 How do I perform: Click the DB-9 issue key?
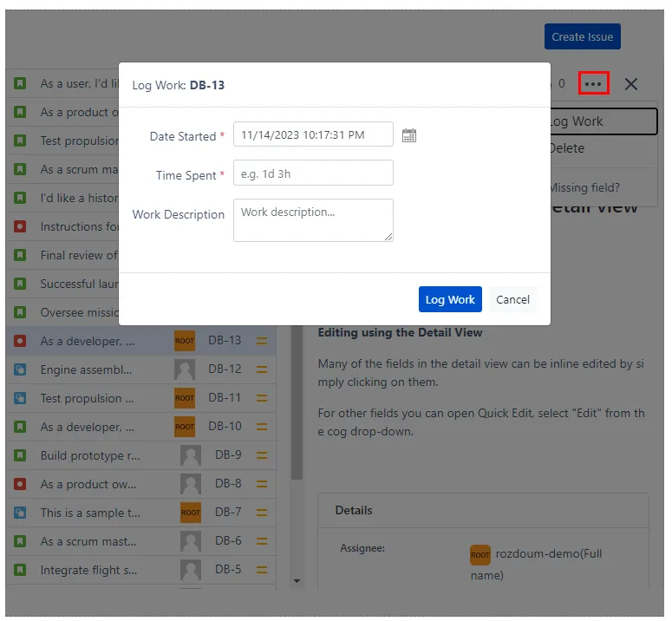coord(228,454)
